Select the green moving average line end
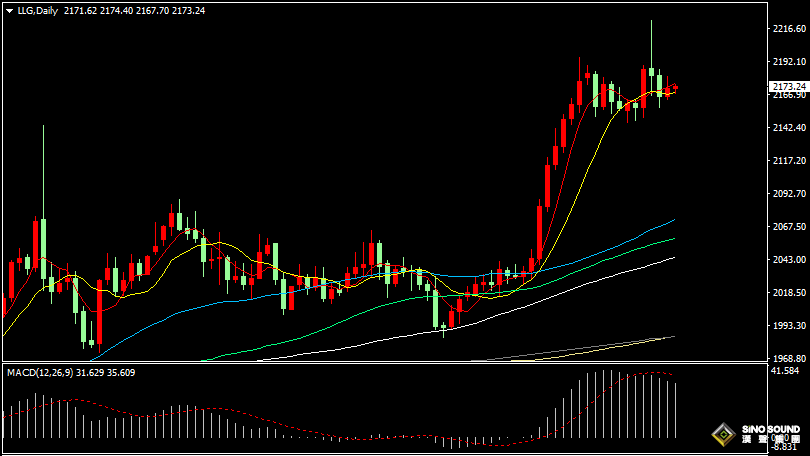 (x=672, y=239)
